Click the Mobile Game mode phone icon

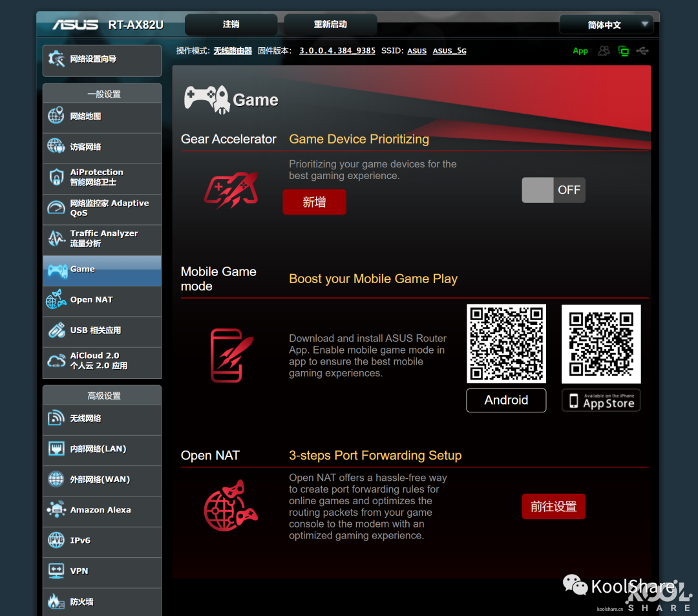click(x=232, y=355)
